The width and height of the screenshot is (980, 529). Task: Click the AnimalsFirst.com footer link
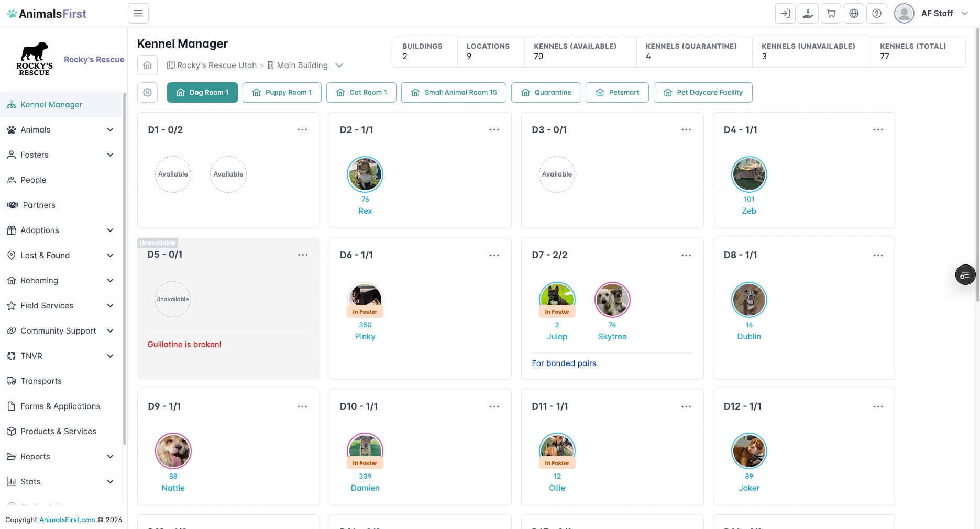(68, 520)
